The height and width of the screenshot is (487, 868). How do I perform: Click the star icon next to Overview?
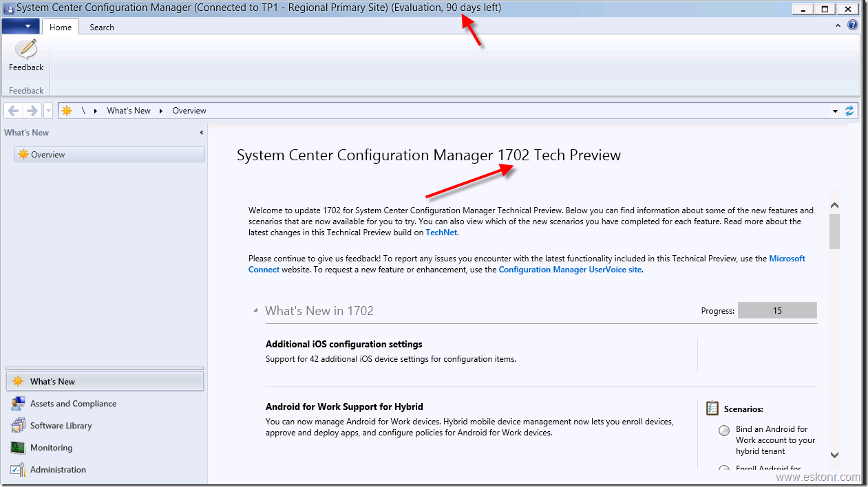[23, 155]
